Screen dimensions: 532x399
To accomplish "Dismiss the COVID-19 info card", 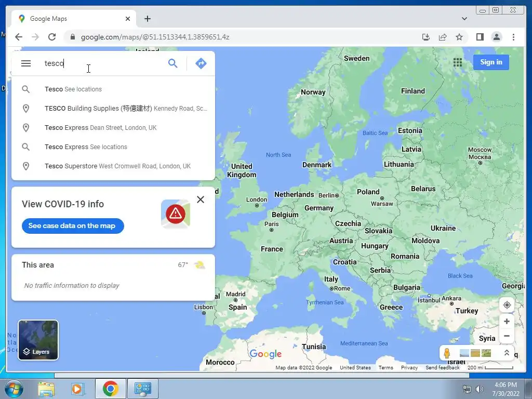I will tap(201, 199).
